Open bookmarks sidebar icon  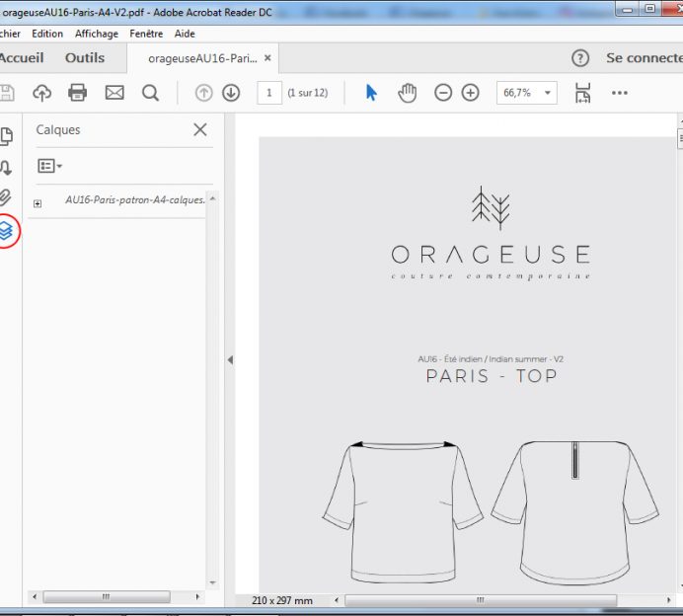click(x=6, y=167)
